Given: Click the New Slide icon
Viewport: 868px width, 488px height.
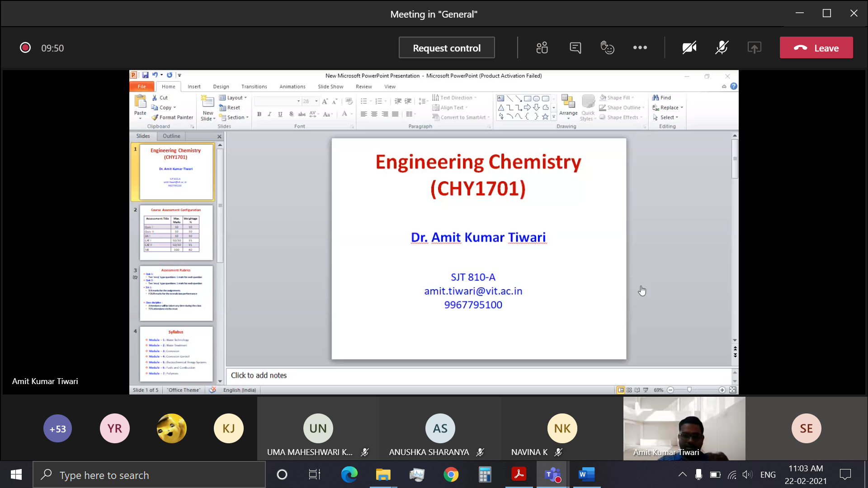Looking at the screenshot, I should point(208,101).
